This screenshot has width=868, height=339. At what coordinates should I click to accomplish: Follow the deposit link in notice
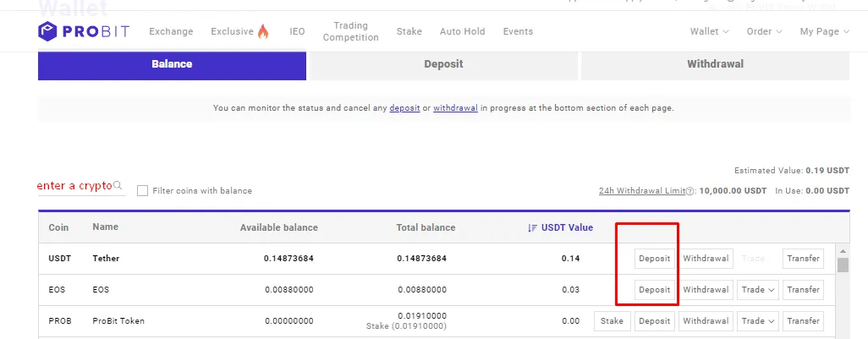[404, 108]
